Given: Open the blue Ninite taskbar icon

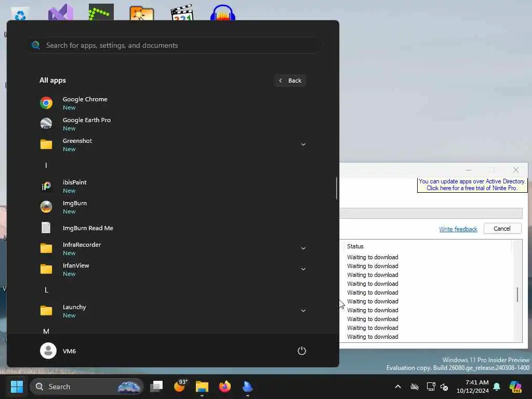Looking at the screenshot, I should click(x=247, y=387).
